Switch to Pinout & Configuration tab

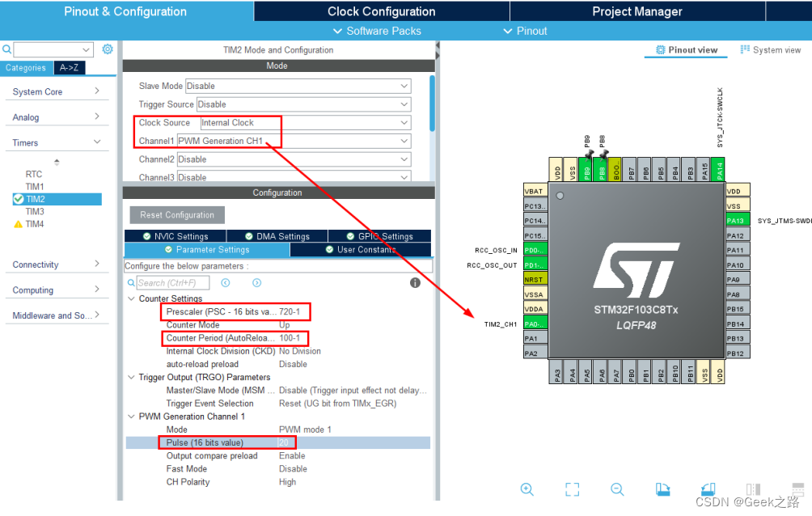click(x=125, y=11)
